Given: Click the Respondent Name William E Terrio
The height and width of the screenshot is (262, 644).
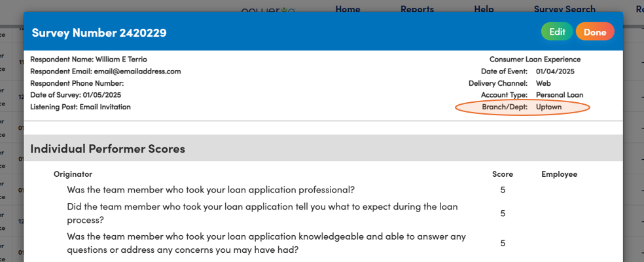Looking at the screenshot, I should (x=89, y=59).
